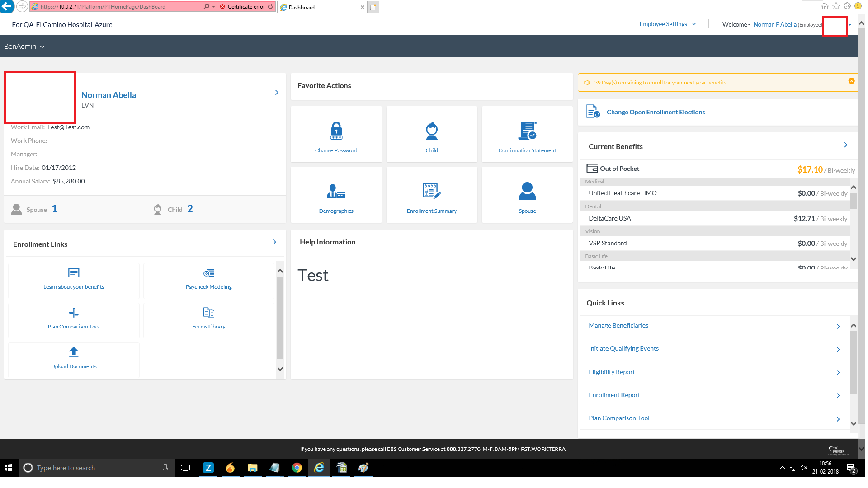Dismiss the enrollment days remaining notification
868x488 pixels.
[x=851, y=81]
